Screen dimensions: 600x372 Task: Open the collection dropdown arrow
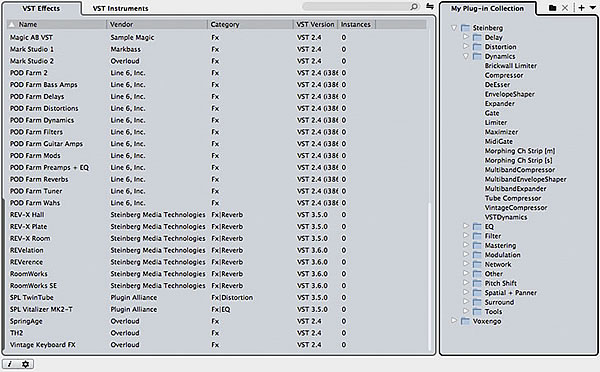coord(592,8)
